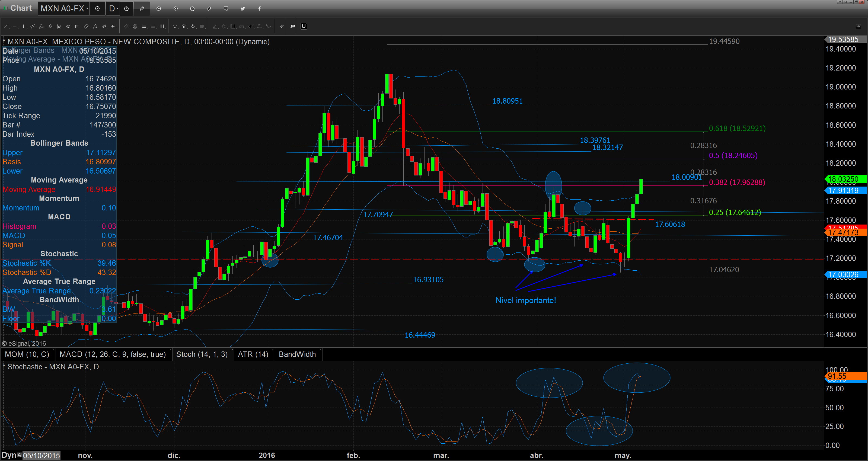Open the studies chart-line menu
Image resolution: width=868 pixels, height=461 pixels.
159,8
